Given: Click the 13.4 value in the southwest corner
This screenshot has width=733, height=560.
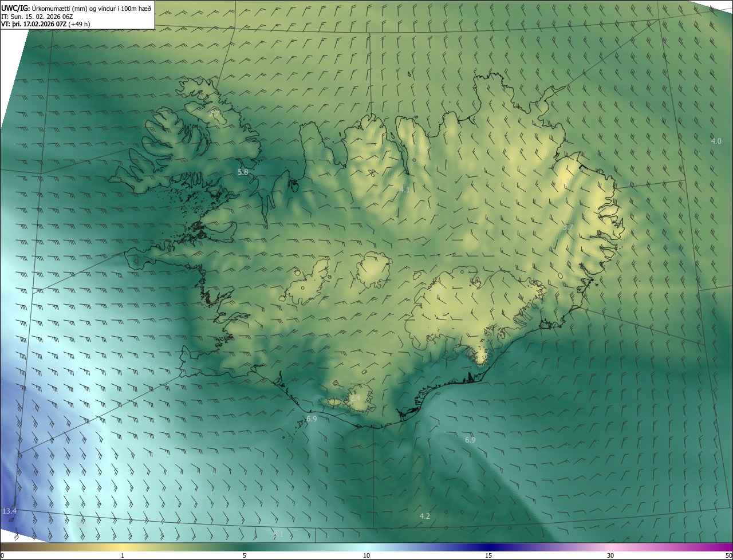Looking at the screenshot, I should [9, 511].
